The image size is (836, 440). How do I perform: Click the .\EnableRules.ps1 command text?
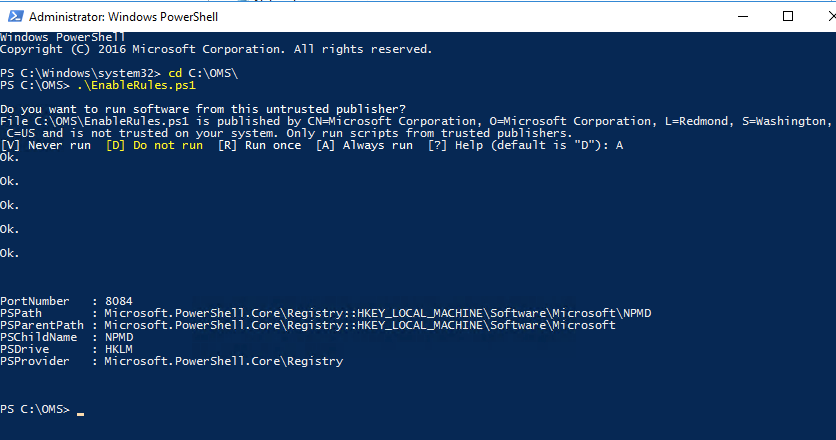click(136, 85)
